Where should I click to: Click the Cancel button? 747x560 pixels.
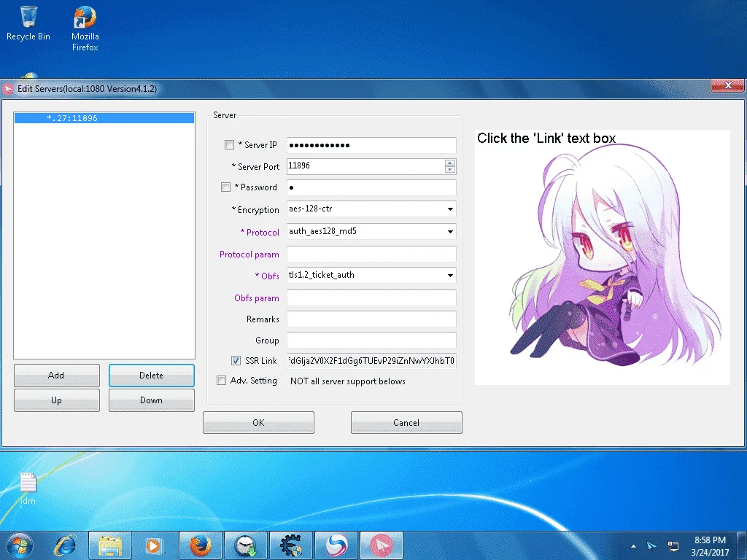point(406,422)
